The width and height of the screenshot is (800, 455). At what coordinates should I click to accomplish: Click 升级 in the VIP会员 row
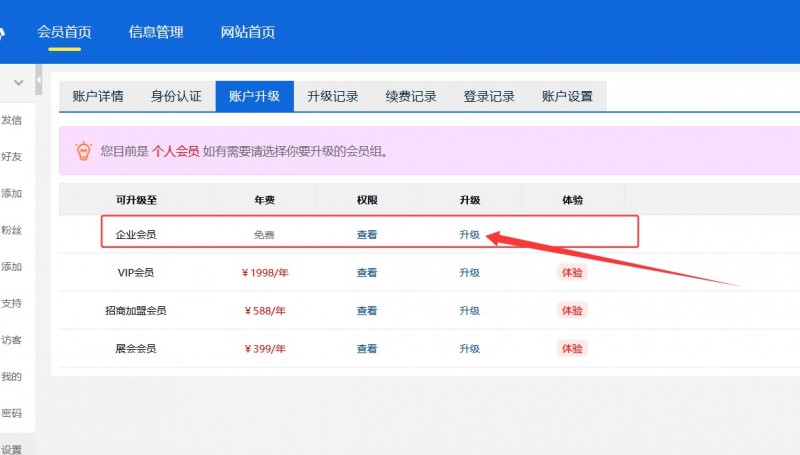(x=469, y=272)
